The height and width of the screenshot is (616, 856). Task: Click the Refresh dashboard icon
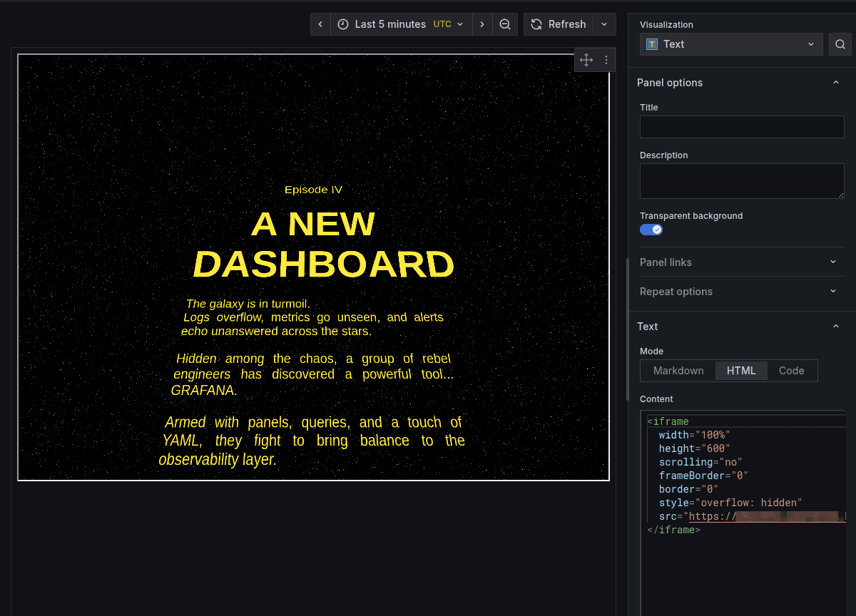pyautogui.click(x=536, y=24)
